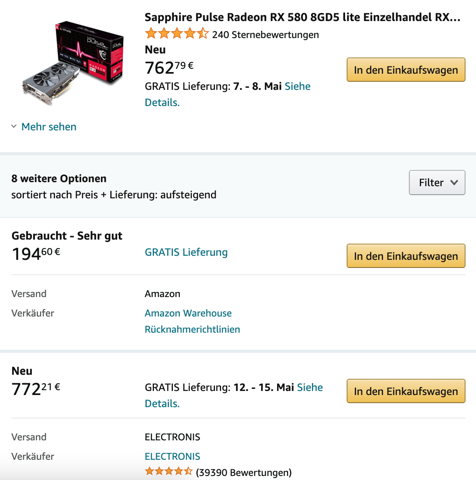Screen dimensions: 476x480
Task: Click the product title Sapphire Pulse Radeon RX 580
Action: click(302, 17)
